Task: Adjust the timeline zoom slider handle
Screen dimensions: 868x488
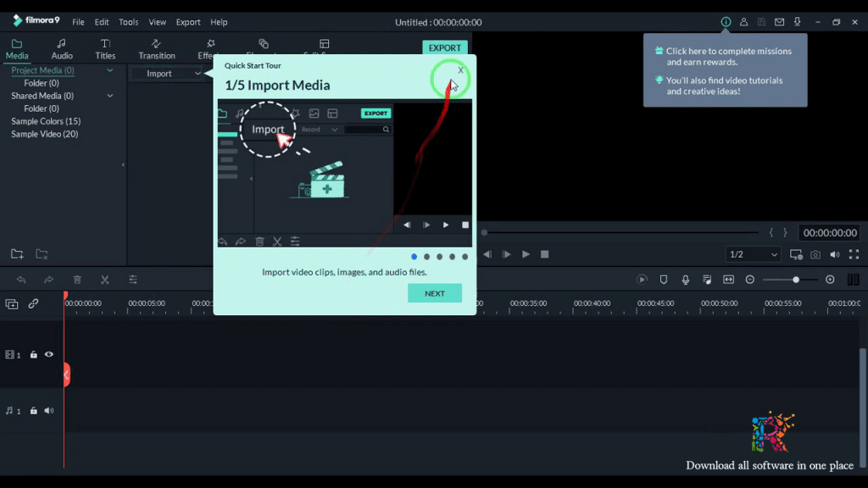Action: (795, 280)
